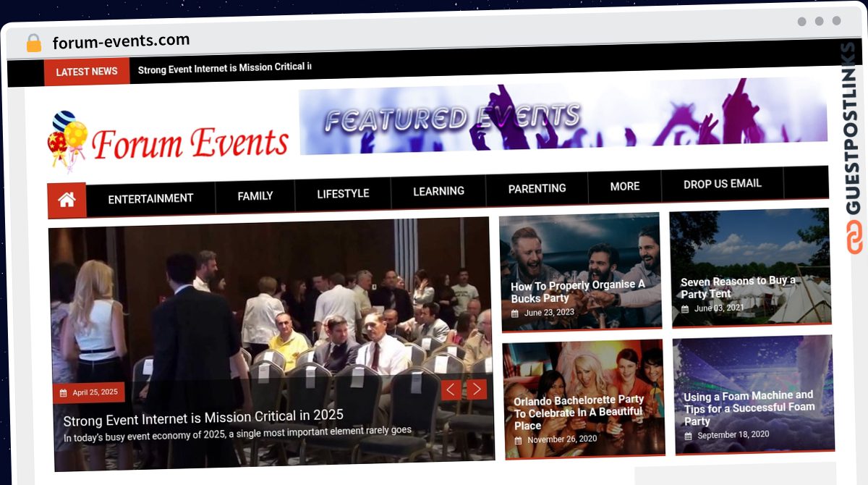Click the Forum Events balloon logo
The image size is (868, 485).
click(x=67, y=141)
